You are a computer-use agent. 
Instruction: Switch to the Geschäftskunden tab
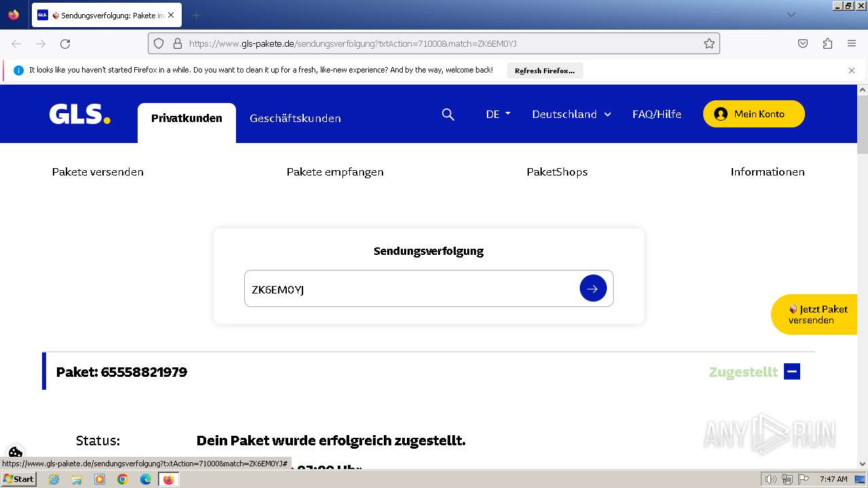(295, 119)
